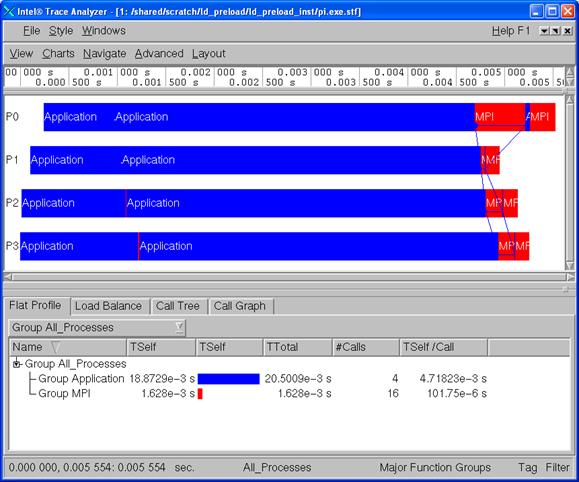
Task: Close the inner child window
Action: 568,31
